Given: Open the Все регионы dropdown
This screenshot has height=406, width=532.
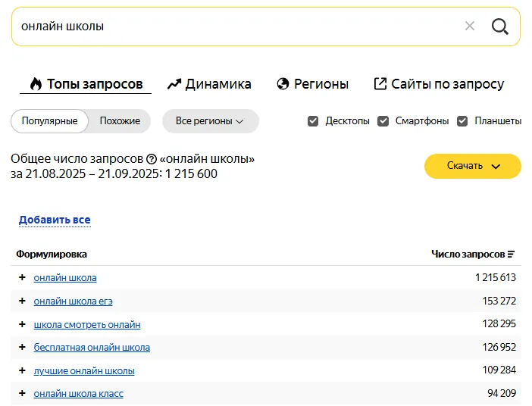Looking at the screenshot, I should pos(210,121).
